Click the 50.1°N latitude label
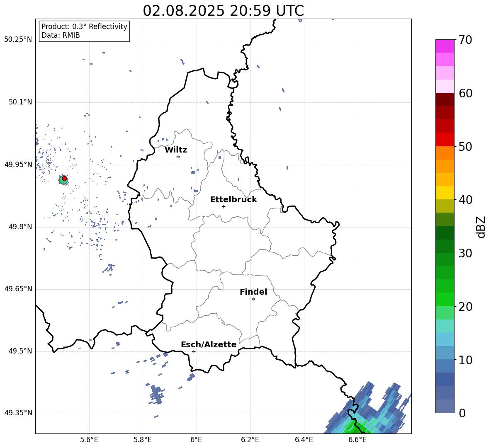This screenshot has height=448, width=491. coord(20,102)
